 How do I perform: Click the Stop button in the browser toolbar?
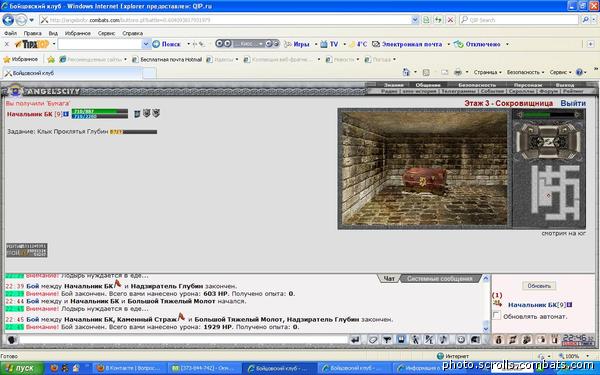pos(450,20)
